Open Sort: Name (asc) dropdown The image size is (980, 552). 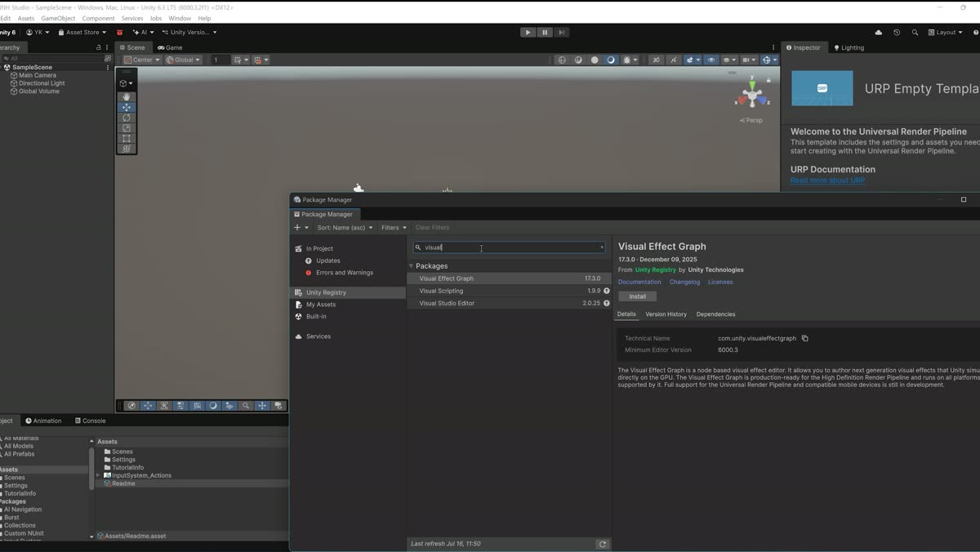[345, 228]
